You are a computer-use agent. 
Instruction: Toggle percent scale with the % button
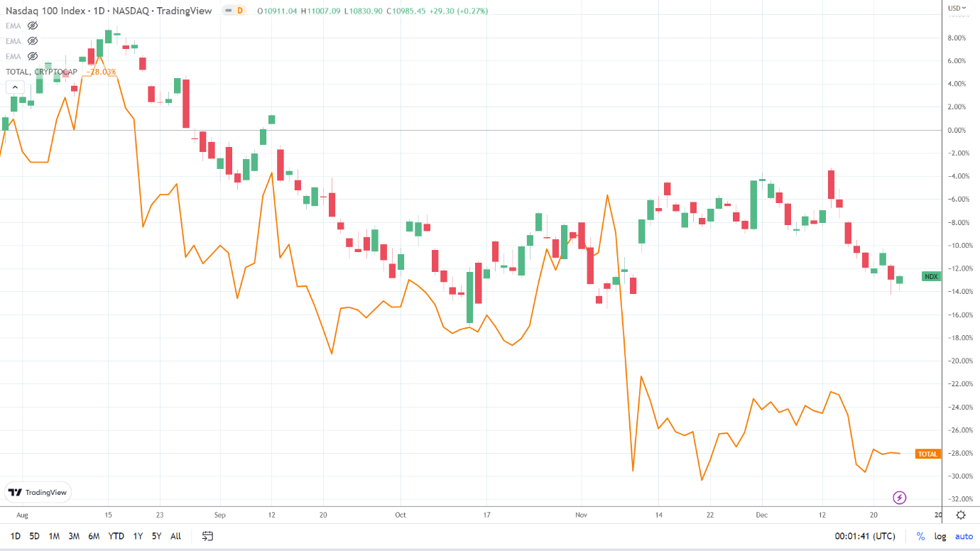pos(920,536)
